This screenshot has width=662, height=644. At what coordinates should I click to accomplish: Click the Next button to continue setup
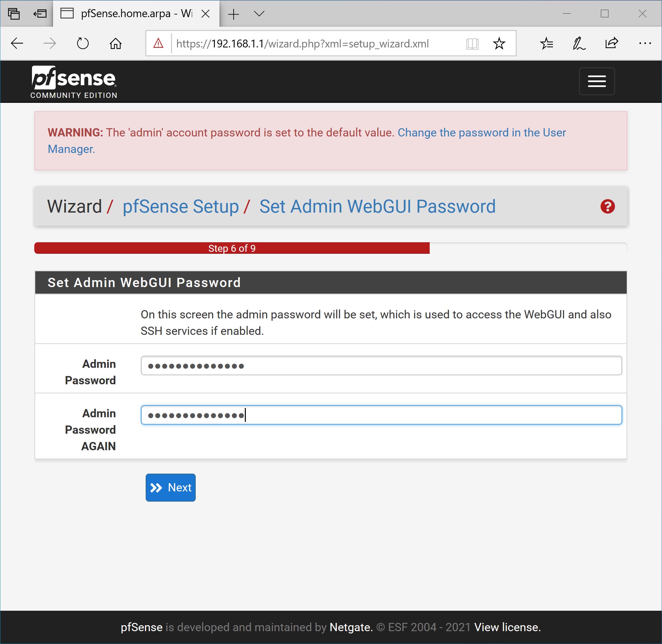pyautogui.click(x=170, y=487)
